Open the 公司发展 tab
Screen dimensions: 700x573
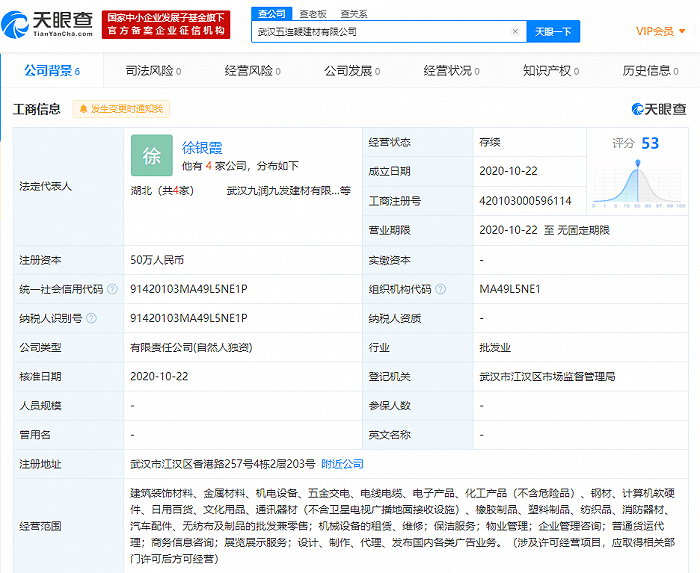(x=352, y=71)
